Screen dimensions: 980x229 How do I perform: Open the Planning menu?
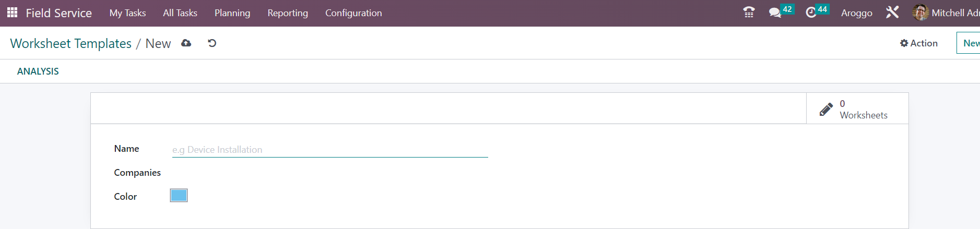pyautogui.click(x=232, y=13)
